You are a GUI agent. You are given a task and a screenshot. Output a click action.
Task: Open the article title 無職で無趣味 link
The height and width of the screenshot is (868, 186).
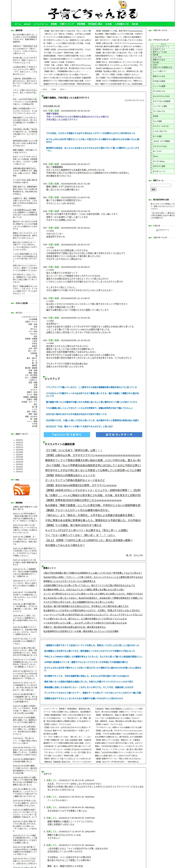coord(66,98)
